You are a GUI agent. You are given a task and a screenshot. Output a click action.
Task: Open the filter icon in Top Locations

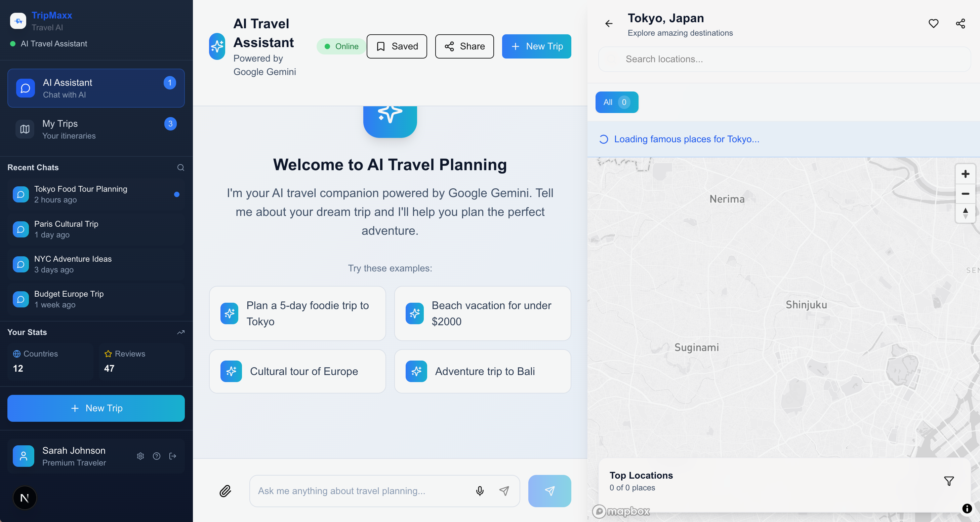pyautogui.click(x=949, y=481)
